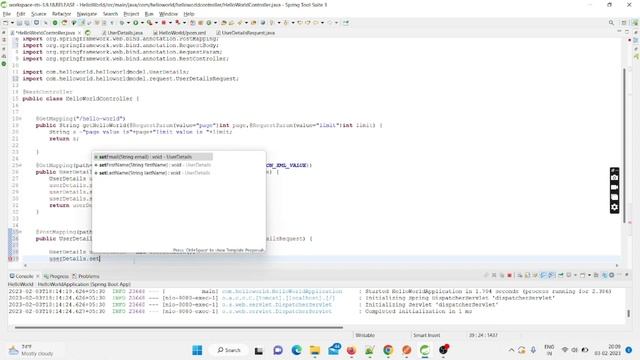Viewport: 640px width, 360px height.
Task: Open the Search menu in menu bar
Action: 110,14
